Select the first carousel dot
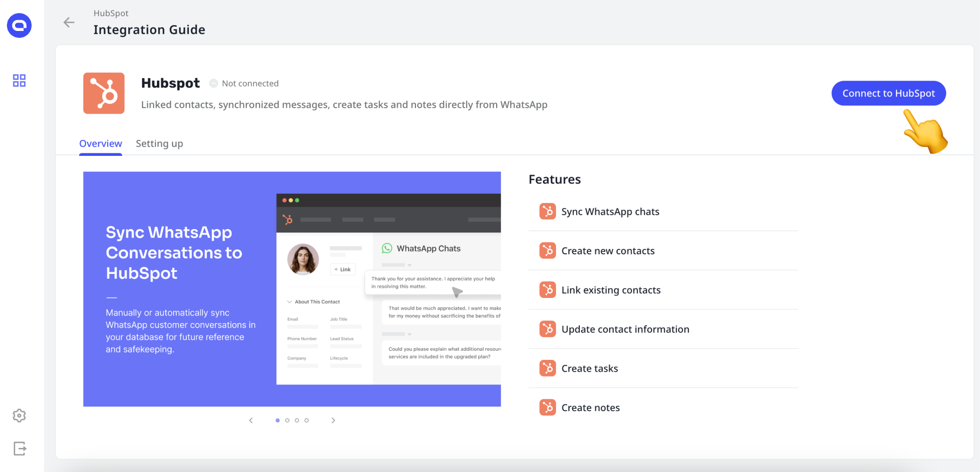980x472 pixels. [x=278, y=420]
